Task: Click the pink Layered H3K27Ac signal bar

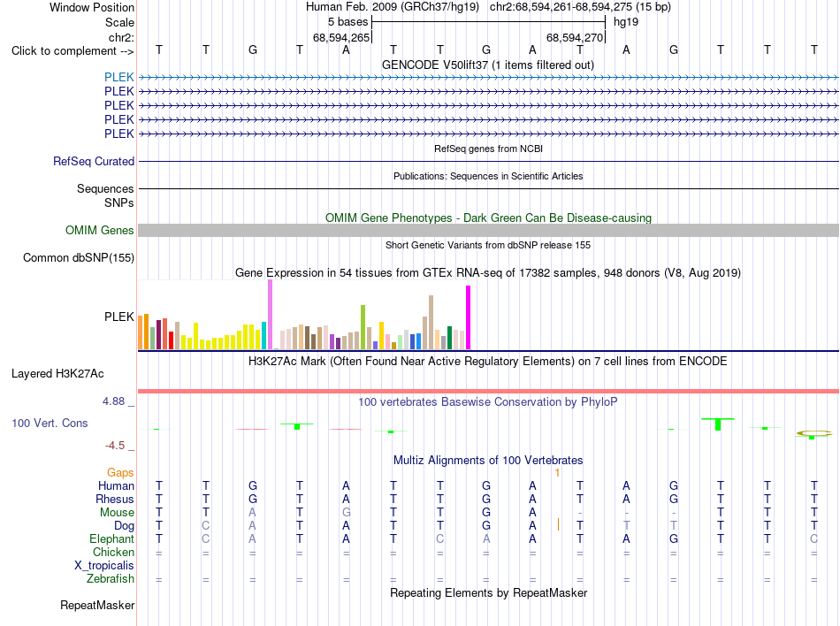Action: 488,391
